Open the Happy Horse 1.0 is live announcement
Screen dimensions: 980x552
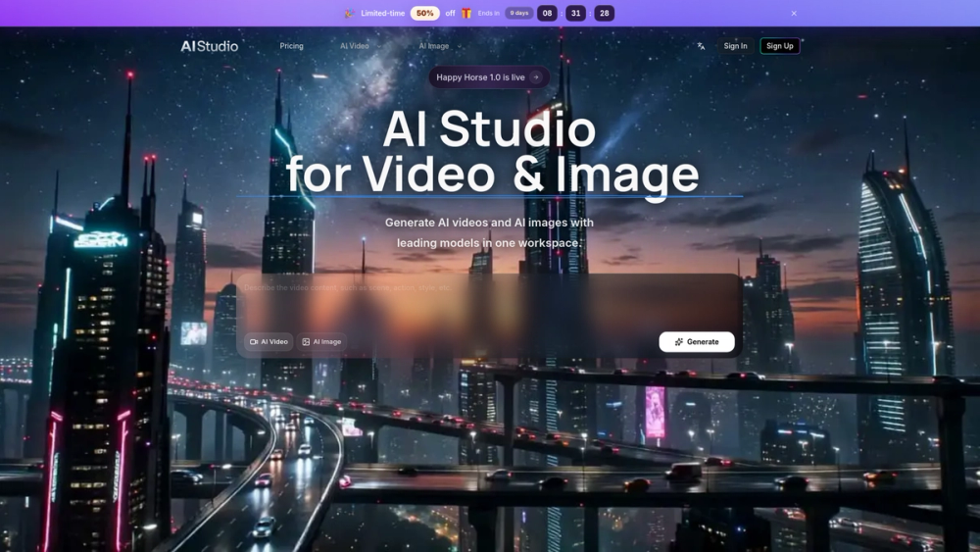click(x=489, y=77)
